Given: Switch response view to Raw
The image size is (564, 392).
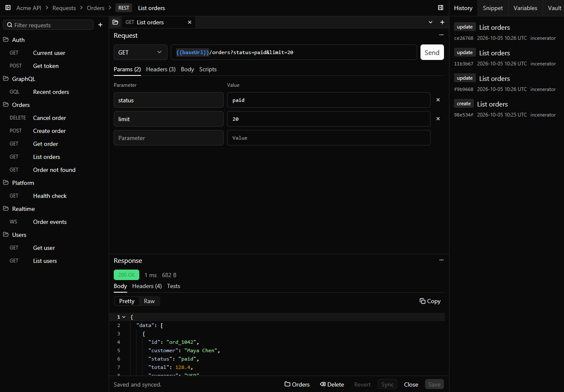Looking at the screenshot, I should coord(149,301).
